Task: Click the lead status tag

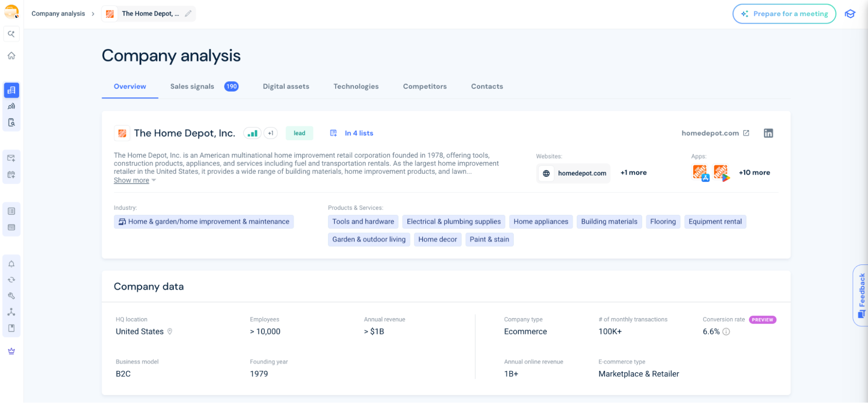Action: (299, 133)
